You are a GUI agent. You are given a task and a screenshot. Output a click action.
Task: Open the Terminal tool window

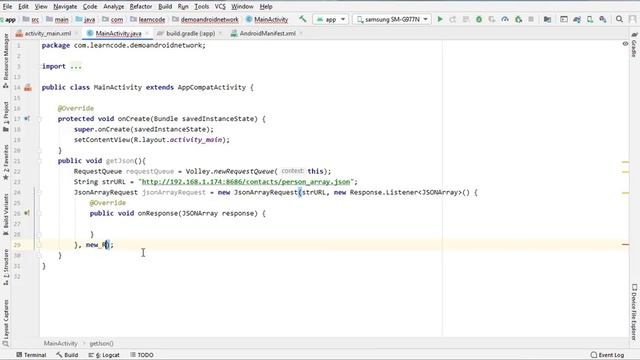point(31,355)
